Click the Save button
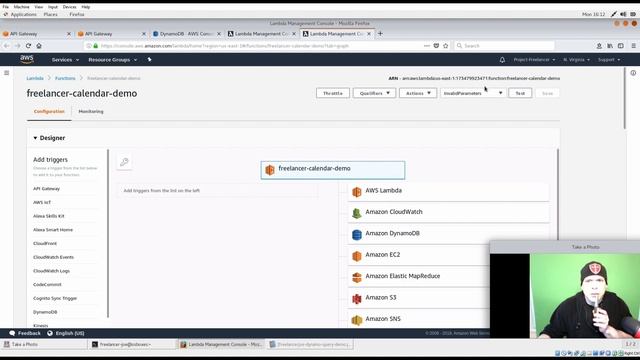The image size is (640, 360). [547, 93]
